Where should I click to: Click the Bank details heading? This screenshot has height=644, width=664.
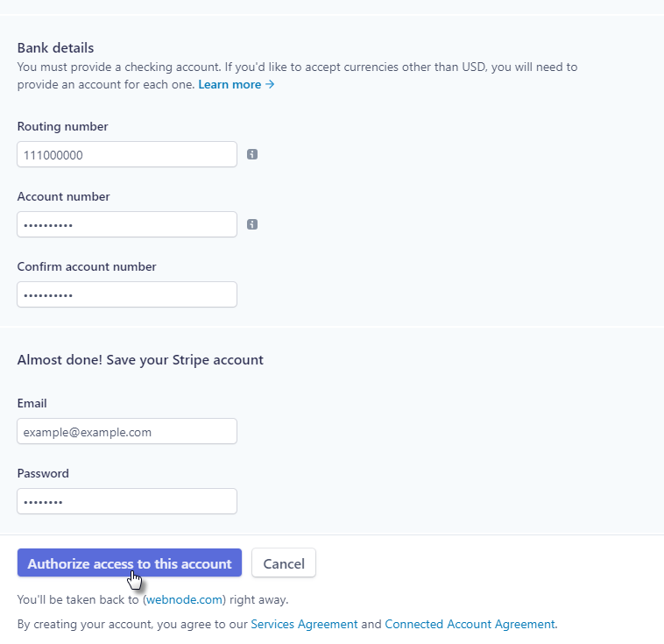coord(55,47)
